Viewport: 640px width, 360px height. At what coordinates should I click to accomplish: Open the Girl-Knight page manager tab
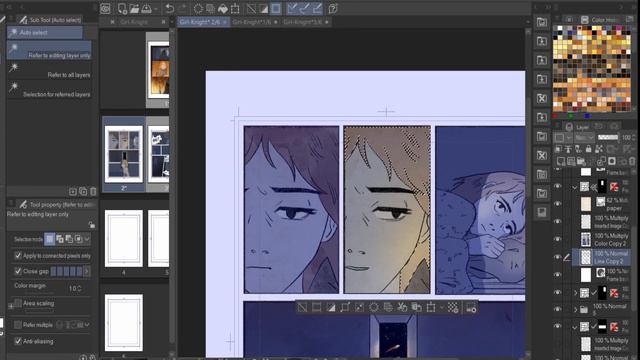[x=135, y=22]
